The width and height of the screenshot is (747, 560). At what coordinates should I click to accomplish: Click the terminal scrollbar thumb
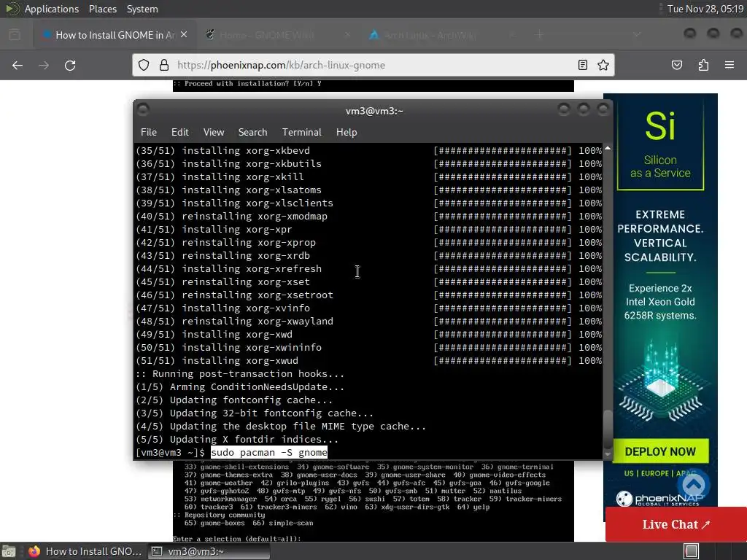[x=608, y=429]
